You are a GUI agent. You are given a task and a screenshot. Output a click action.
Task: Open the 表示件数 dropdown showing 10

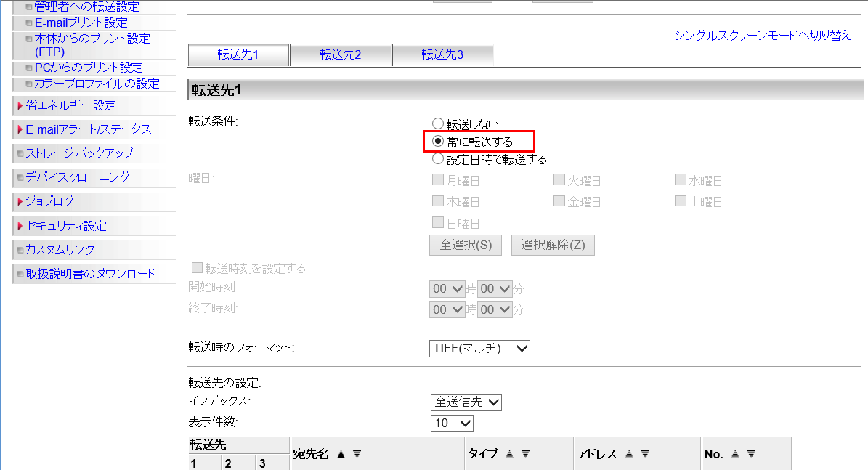point(452,422)
